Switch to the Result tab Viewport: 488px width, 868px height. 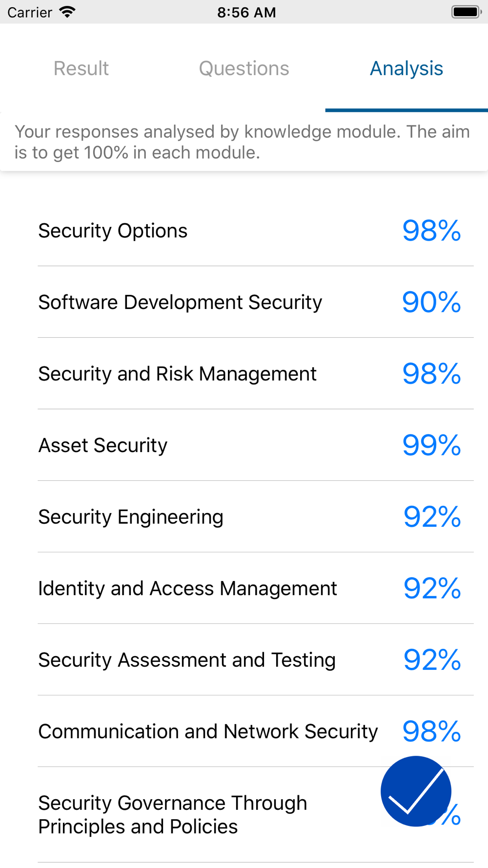[81, 68]
